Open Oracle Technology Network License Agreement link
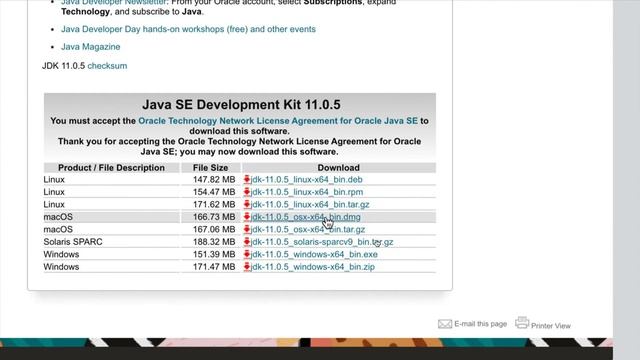The width and height of the screenshot is (640, 360). click(x=278, y=121)
